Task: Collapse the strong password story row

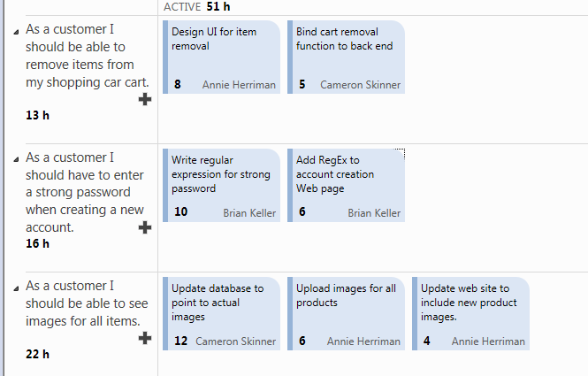Action: (16, 160)
